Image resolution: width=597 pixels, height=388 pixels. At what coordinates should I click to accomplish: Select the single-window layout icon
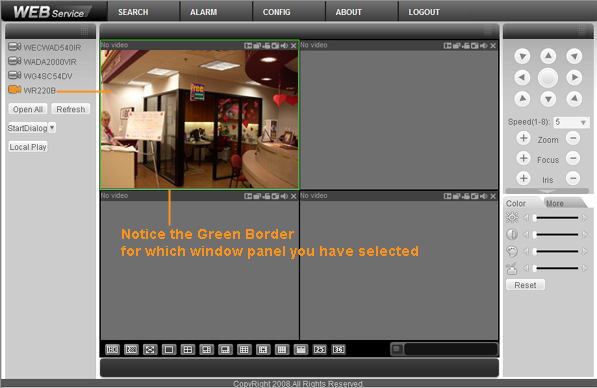[169, 350]
